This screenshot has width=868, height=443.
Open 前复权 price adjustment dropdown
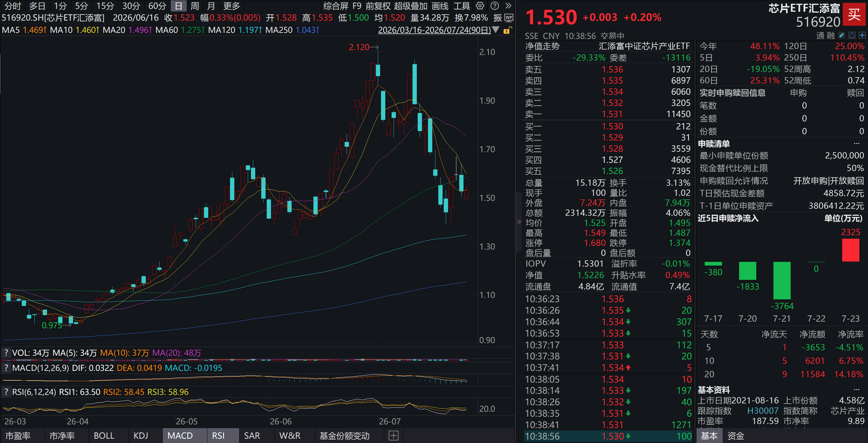click(x=378, y=6)
